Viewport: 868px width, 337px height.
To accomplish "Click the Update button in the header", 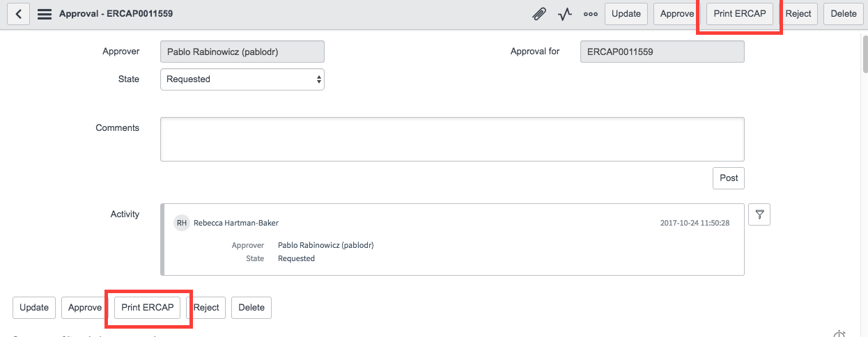I will tap(626, 14).
